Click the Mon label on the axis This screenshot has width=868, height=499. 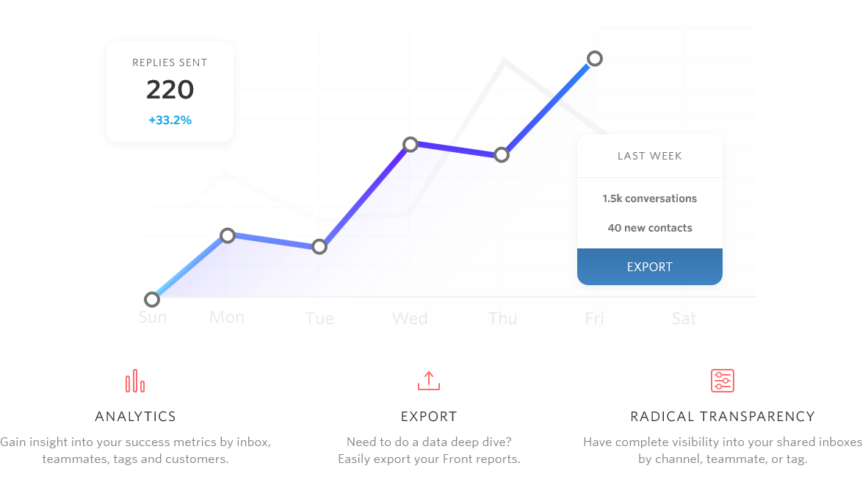click(227, 317)
